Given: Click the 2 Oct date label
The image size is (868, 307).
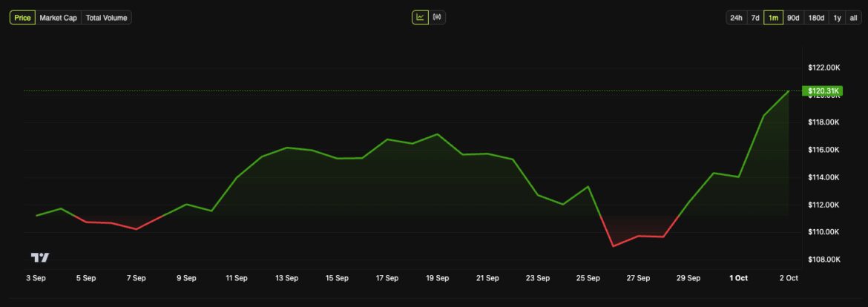Looking at the screenshot, I should [x=788, y=278].
